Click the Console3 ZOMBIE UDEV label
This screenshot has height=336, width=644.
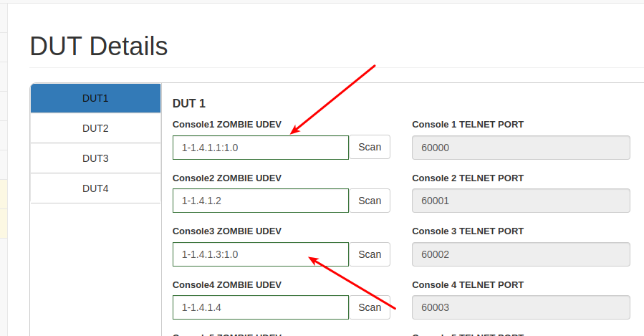226,231
